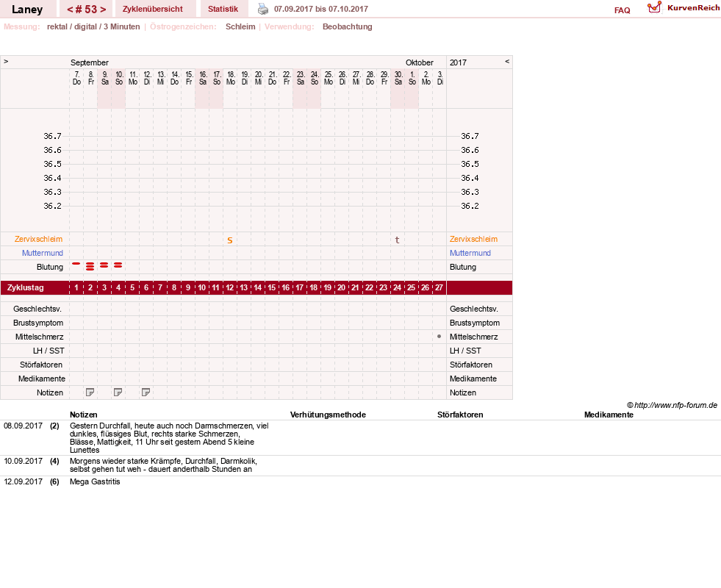Select cycle day 24 in Zyklustag row
The height and width of the screenshot is (588, 721).
398,288
